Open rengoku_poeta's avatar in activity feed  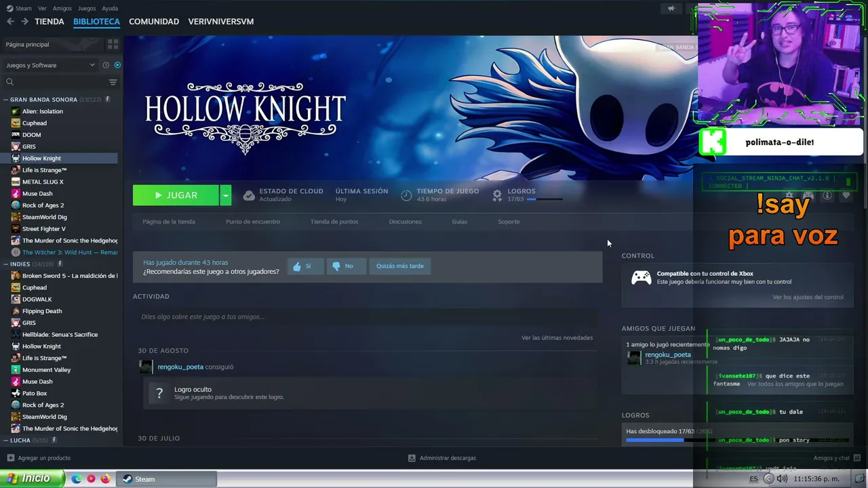pos(145,367)
